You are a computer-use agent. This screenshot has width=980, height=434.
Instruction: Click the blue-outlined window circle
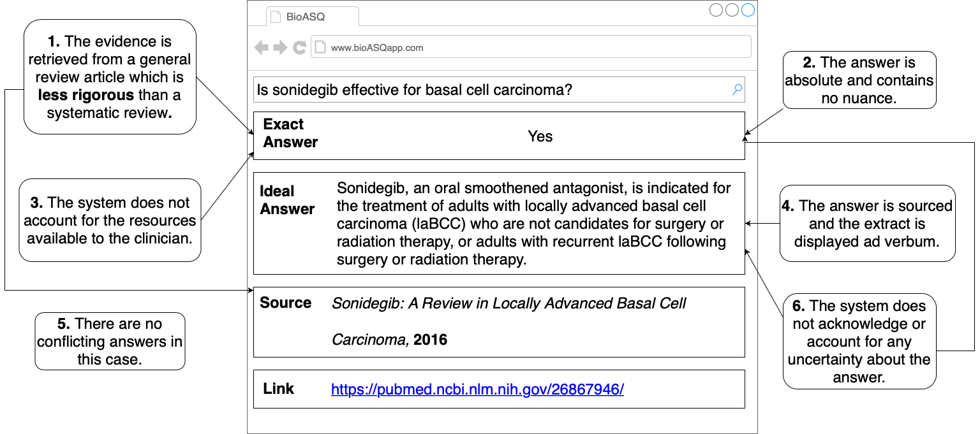pyautogui.click(x=748, y=10)
